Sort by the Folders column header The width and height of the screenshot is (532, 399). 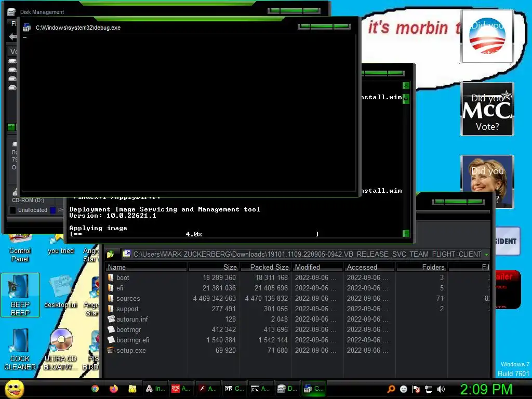(x=422, y=267)
